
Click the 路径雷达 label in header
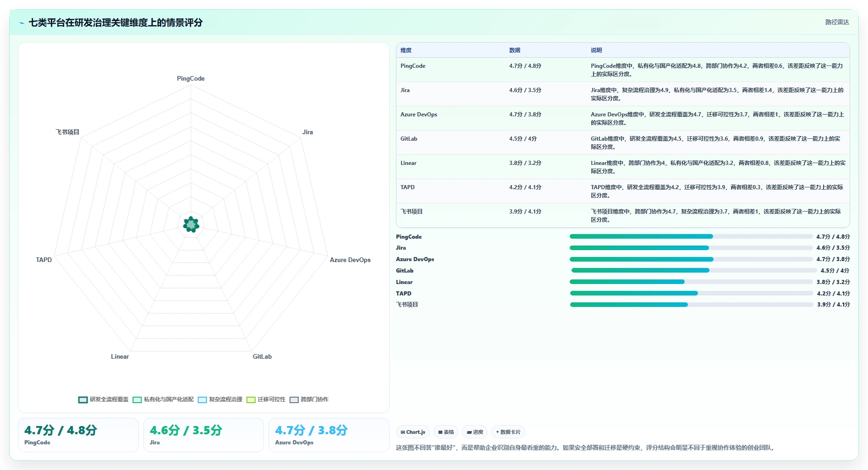[837, 22]
